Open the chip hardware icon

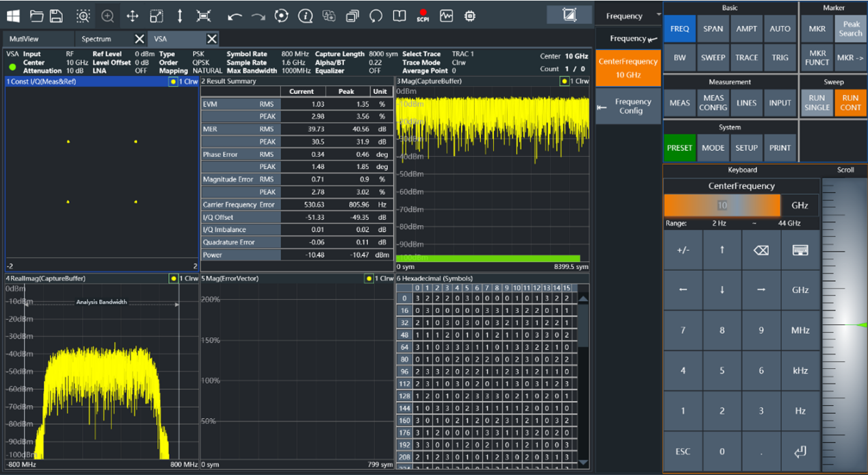tap(470, 15)
